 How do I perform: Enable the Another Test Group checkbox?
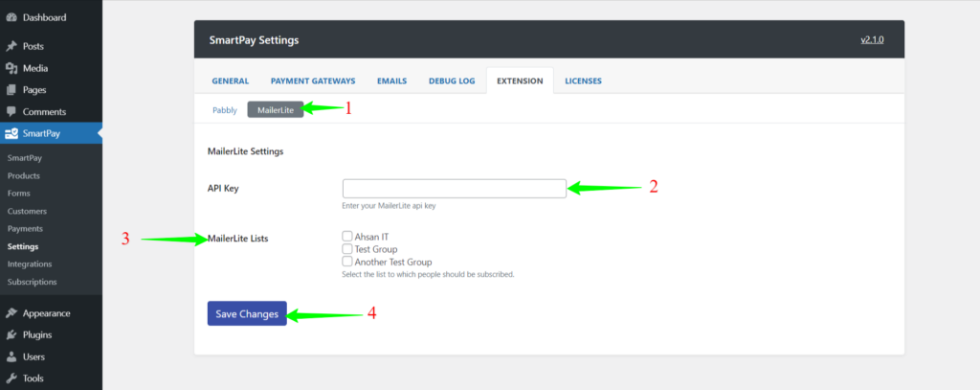tap(346, 261)
